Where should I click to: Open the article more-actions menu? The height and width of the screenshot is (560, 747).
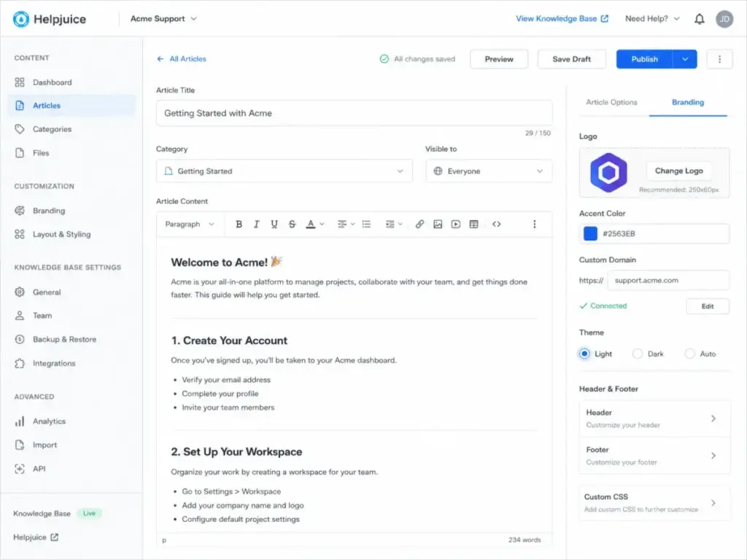(719, 59)
